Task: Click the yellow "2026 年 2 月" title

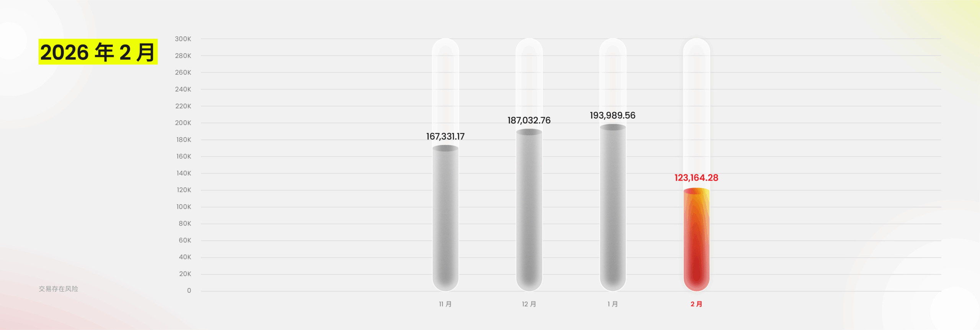Action: click(x=98, y=52)
